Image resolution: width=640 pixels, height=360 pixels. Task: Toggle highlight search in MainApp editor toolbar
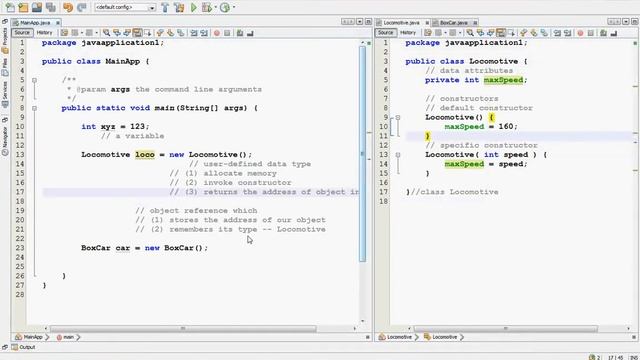(138, 33)
